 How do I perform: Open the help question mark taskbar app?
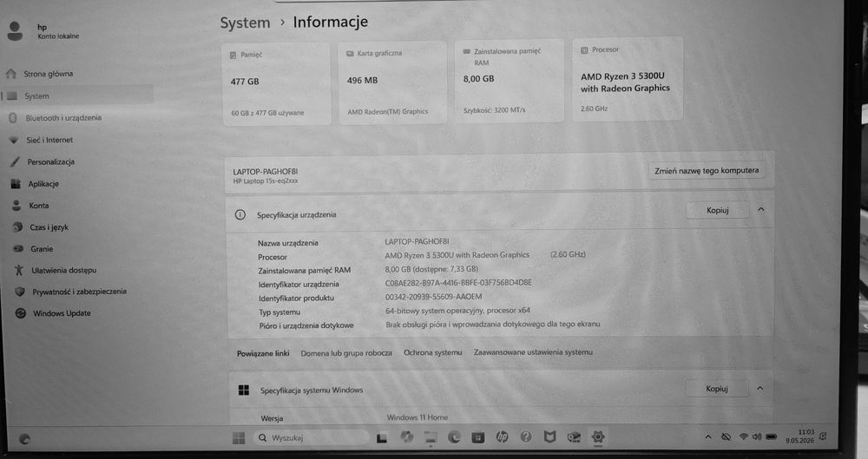click(x=526, y=436)
